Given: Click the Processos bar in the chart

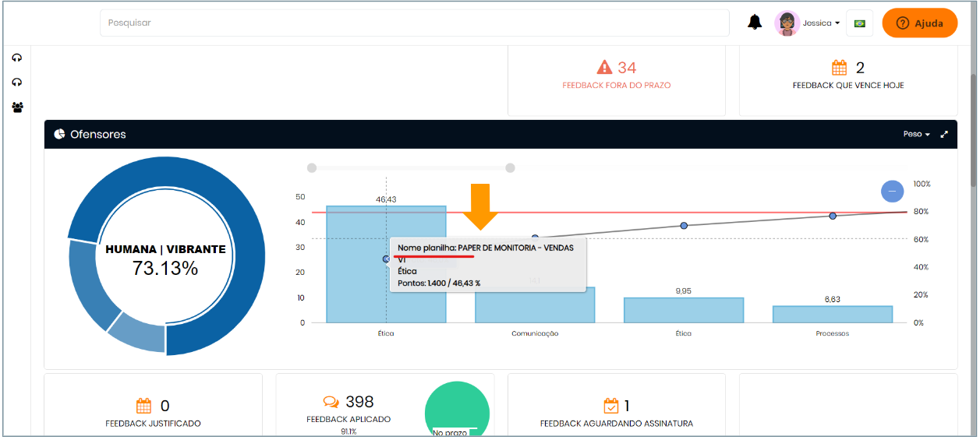Looking at the screenshot, I should pos(832,314).
